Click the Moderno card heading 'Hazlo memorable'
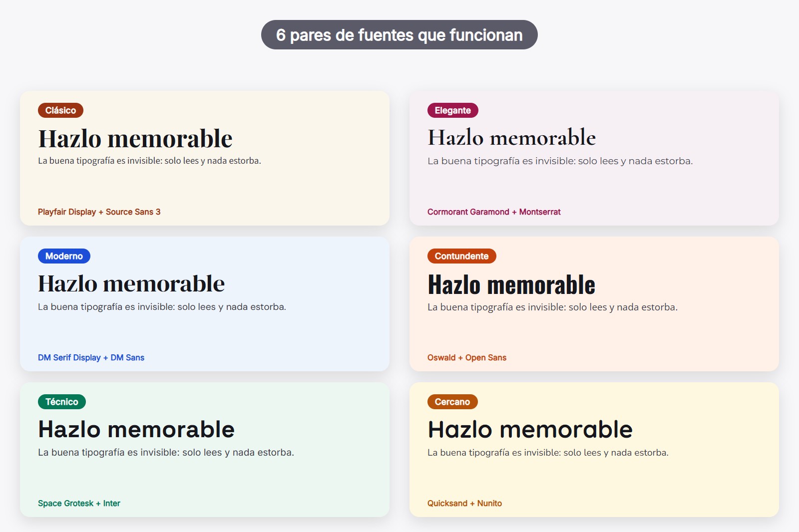Screen dimensions: 799x532 tap(131, 283)
